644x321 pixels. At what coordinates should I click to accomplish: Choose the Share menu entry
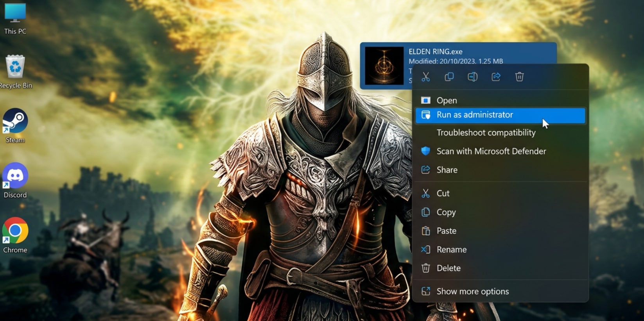pos(500,170)
